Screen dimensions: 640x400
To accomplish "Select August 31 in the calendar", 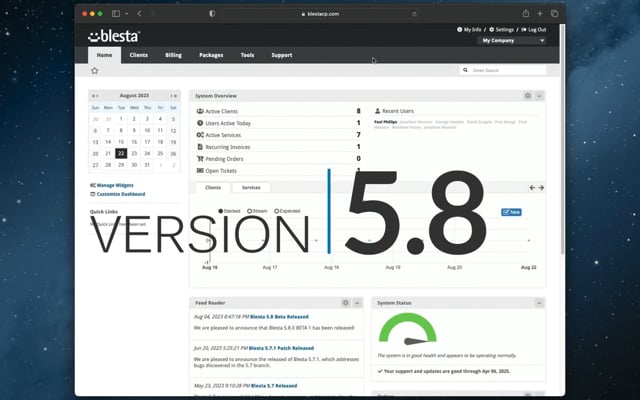I will click(147, 165).
